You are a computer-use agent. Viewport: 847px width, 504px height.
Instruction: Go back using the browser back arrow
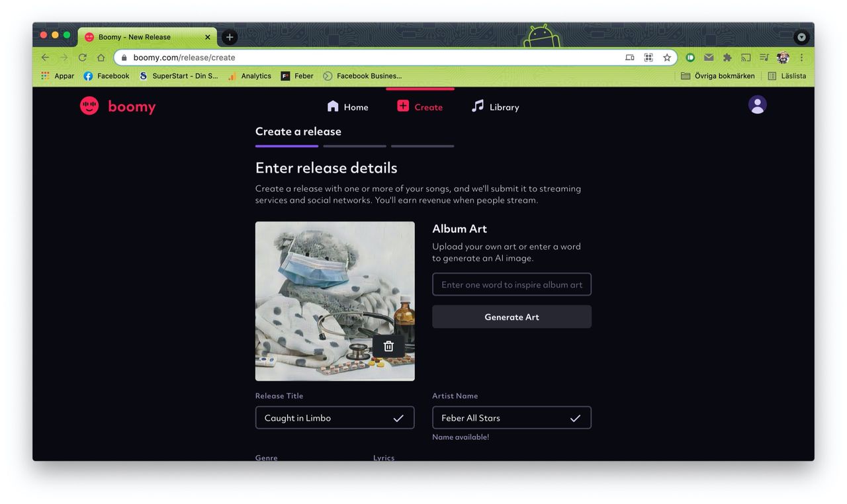45,58
